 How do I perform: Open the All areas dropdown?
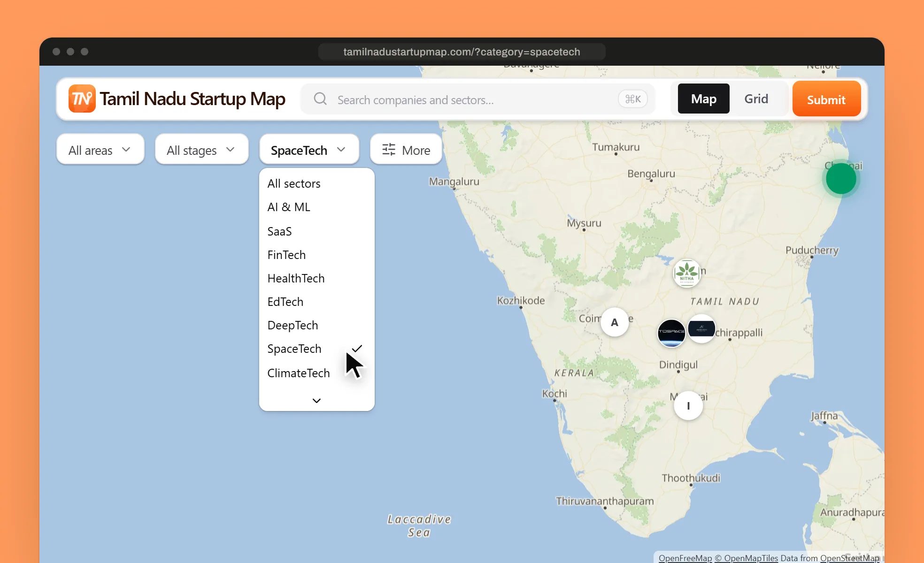coord(100,150)
